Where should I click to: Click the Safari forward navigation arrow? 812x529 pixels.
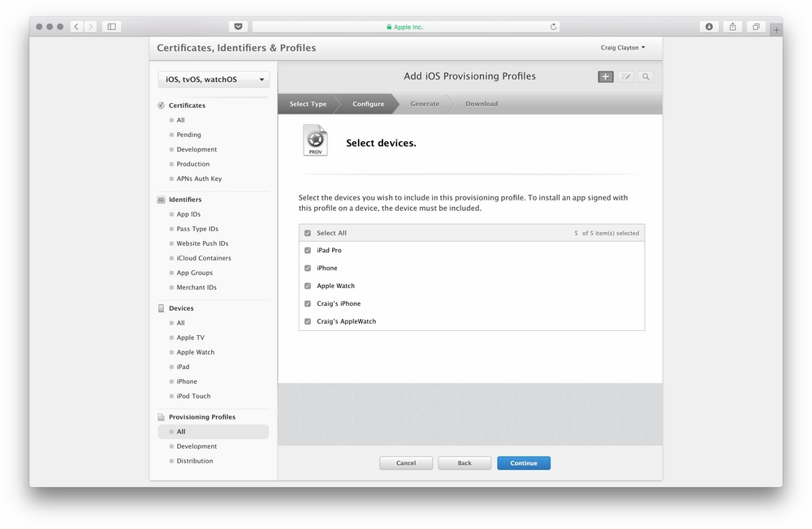coord(90,27)
